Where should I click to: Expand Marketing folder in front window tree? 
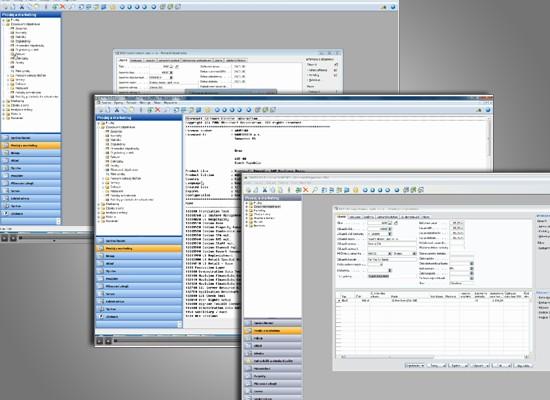pyautogui.click(x=247, y=211)
